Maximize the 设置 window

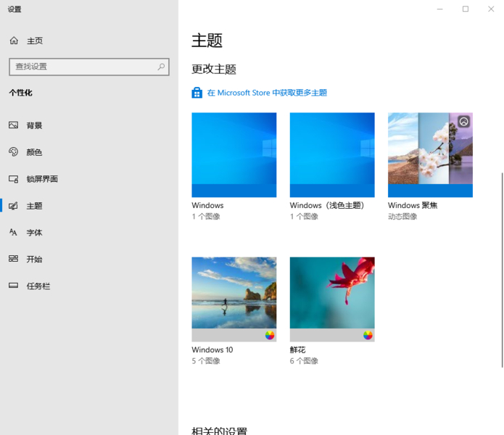coord(466,9)
